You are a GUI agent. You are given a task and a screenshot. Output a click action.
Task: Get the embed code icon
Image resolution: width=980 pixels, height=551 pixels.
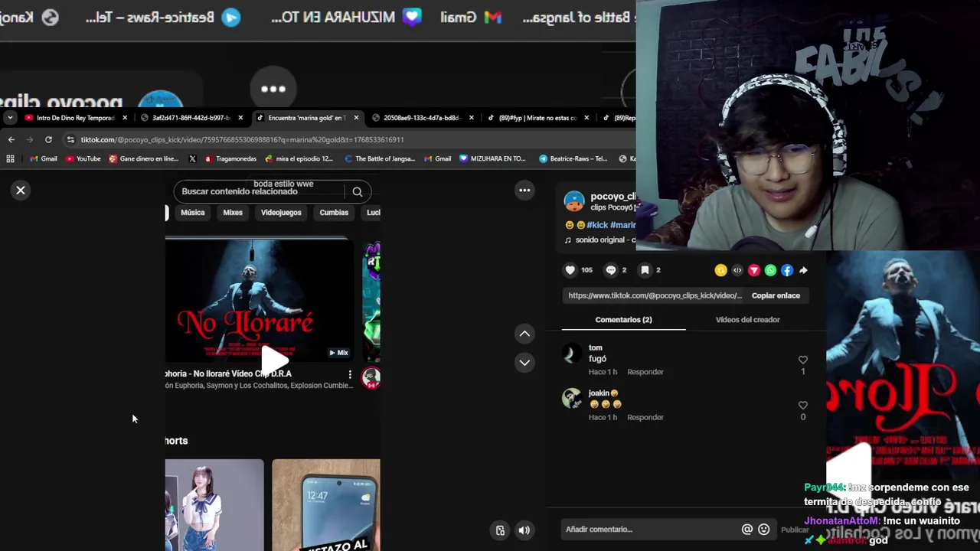click(737, 270)
